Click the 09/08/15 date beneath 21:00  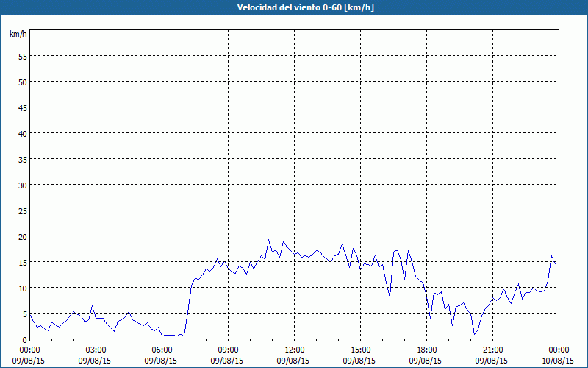(x=491, y=361)
